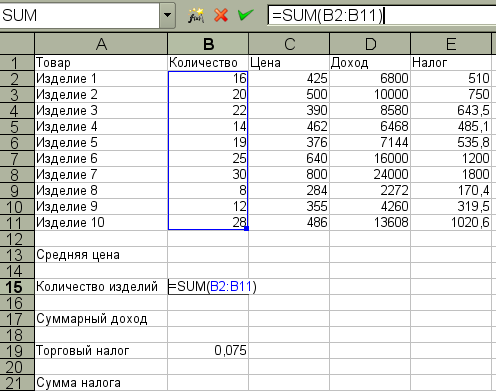Select the Торговый налог label cell
The width and height of the screenshot is (496, 391).
101,351
